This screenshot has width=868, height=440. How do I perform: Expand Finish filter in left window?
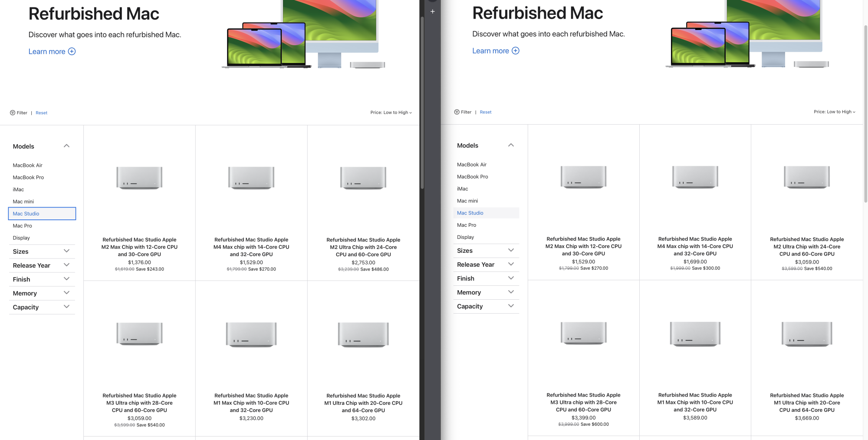coord(42,279)
